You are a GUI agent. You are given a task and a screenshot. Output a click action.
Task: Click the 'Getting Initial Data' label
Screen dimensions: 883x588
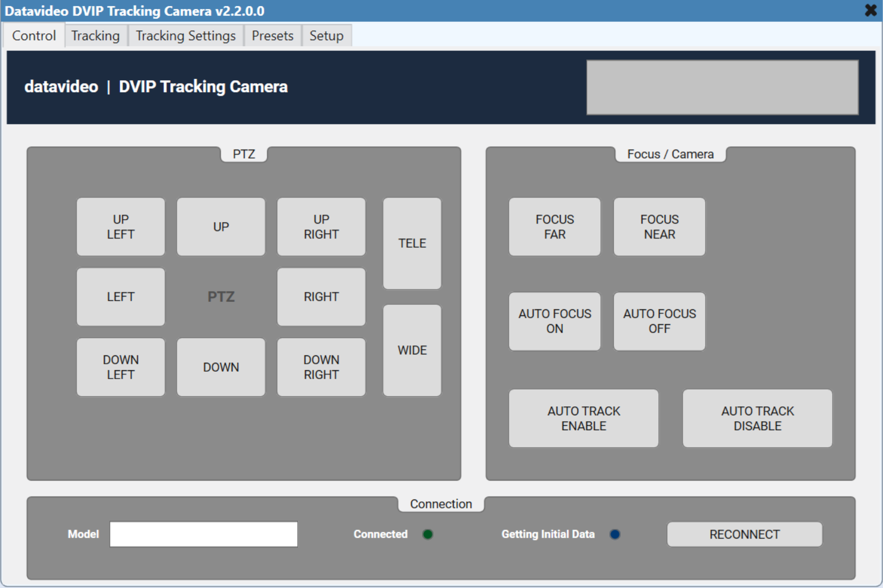coord(548,535)
